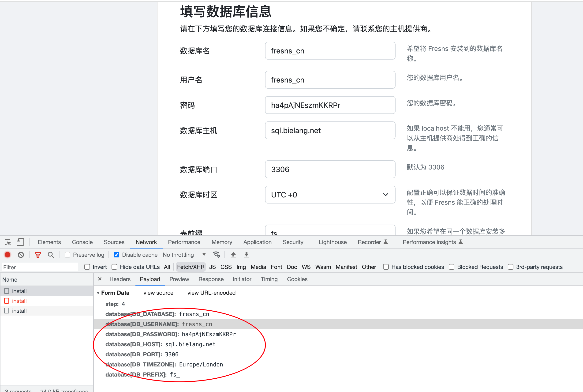Export HAR file
The width and height of the screenshot is (583, 392).
click(246, 255)
